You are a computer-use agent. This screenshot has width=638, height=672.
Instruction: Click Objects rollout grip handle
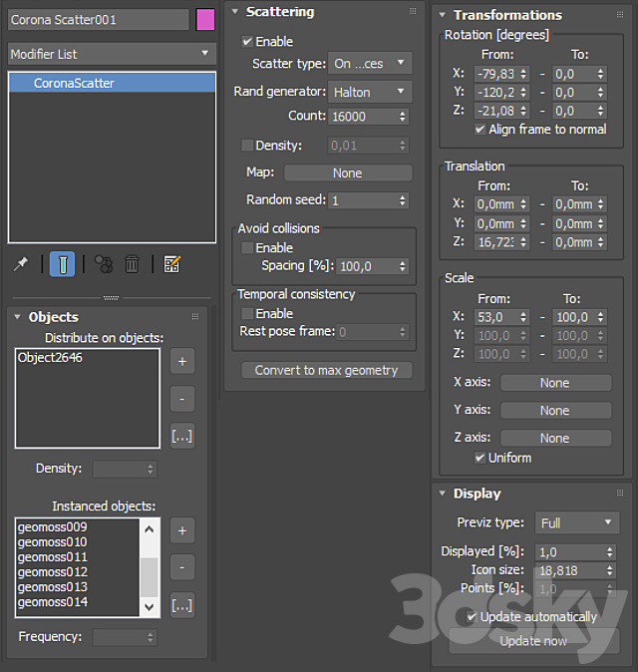coord(195,317)
